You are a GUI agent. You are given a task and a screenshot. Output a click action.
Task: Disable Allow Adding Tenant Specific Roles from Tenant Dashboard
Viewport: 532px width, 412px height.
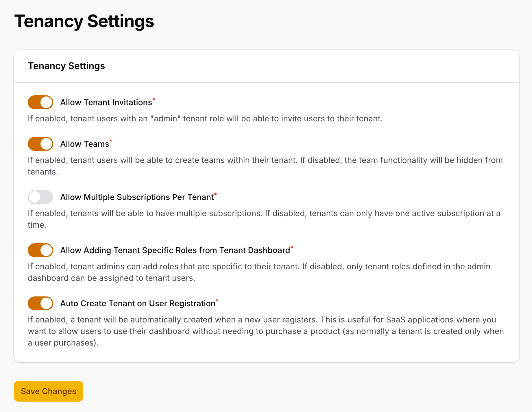point(40,250)
